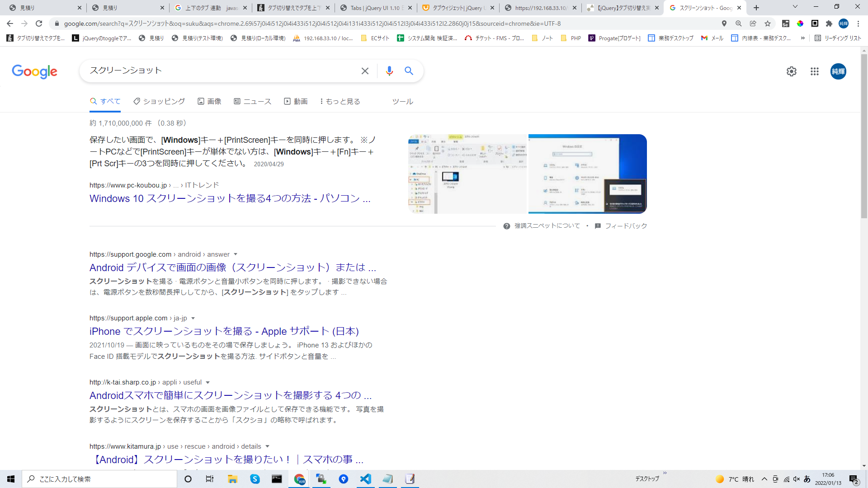Viewport: 868px width, 488px height.
Task: Switch to 動画 results tab
Action: pos(296,101)
